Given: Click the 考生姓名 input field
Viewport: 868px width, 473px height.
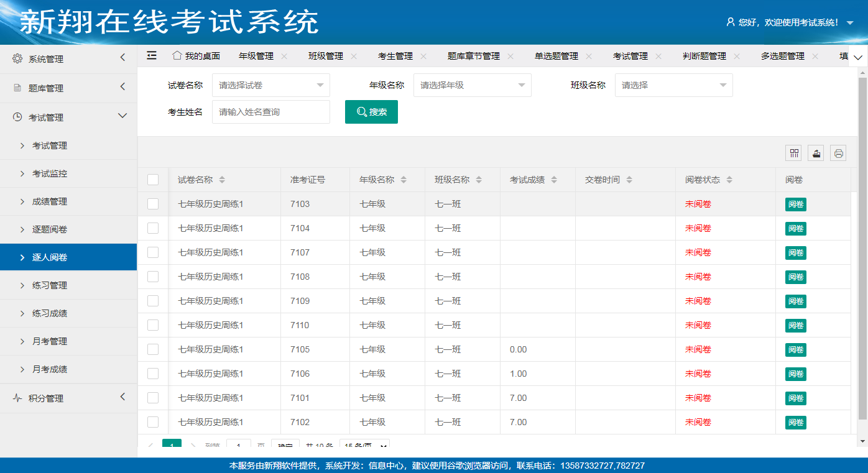Looking at the screenshot, I should [x=270, y=112].
